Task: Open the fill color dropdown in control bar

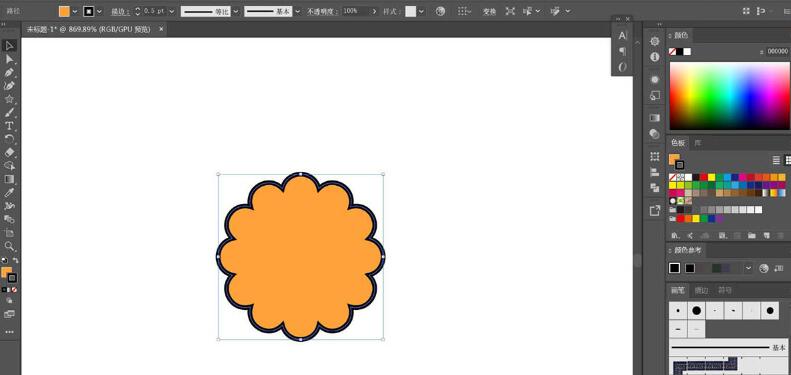Action: [75, 11]
